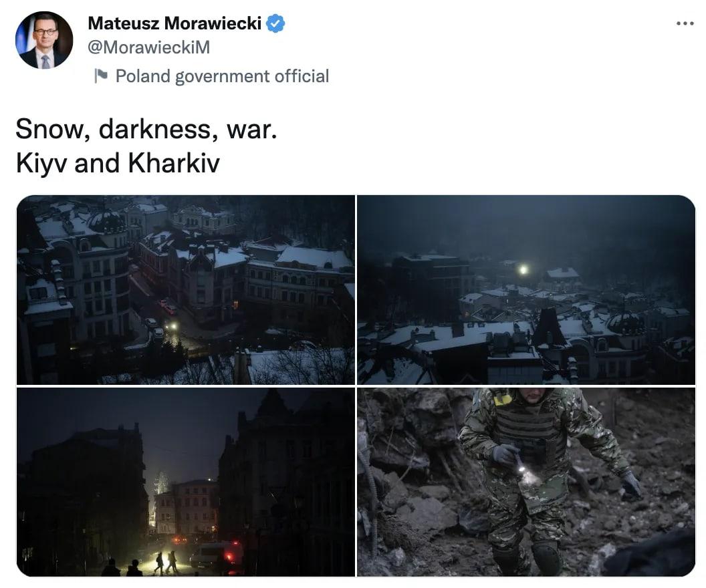Open the bottom-left dark street pedestrians photo
706x588 pixels.
click(185, 482)
